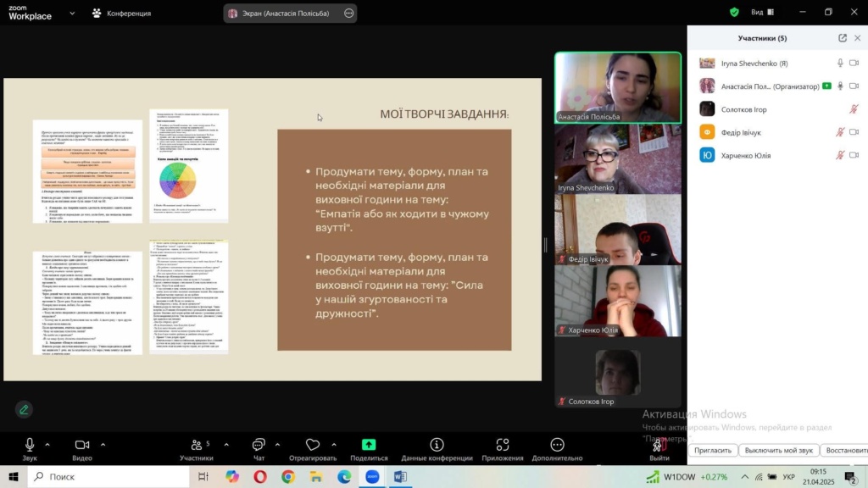868x488 pixels.
Task: Open Windows Task View
Action: click(203, 476)
